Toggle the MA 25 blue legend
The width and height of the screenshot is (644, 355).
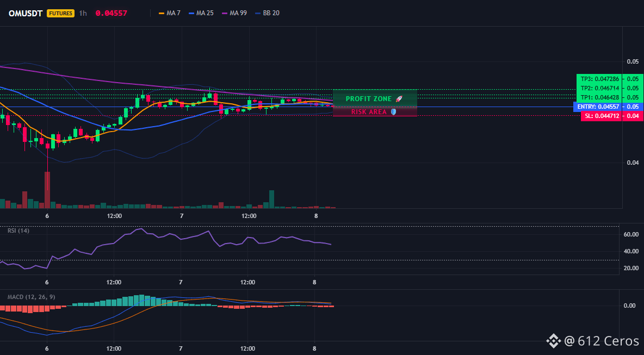pos(201,13)
